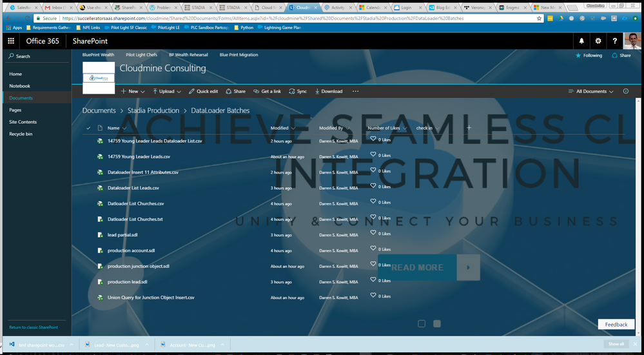
Task: Like Dataloader Insert 11 Attributes.csv heart
Action: [x=373, y=170]
